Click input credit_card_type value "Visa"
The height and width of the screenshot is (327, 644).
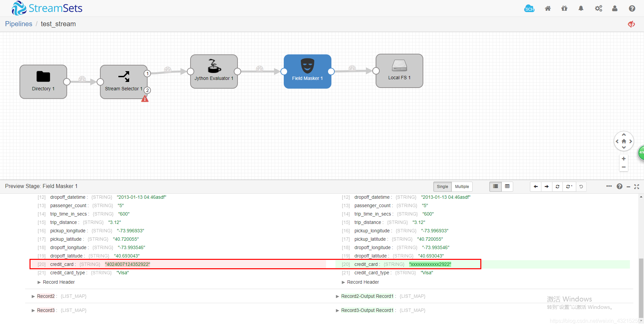(x=123, y=273)
